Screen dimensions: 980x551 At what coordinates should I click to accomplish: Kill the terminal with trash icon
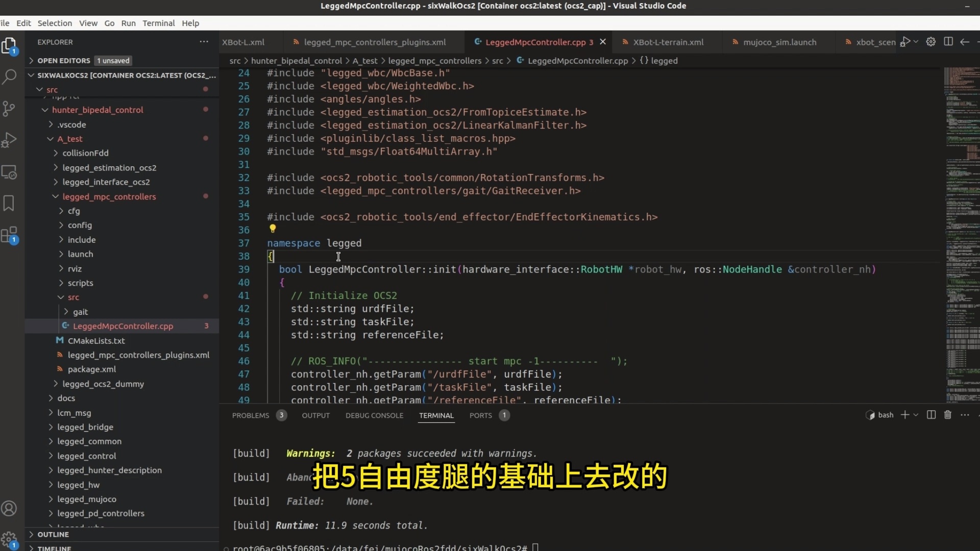pos(947,415)
